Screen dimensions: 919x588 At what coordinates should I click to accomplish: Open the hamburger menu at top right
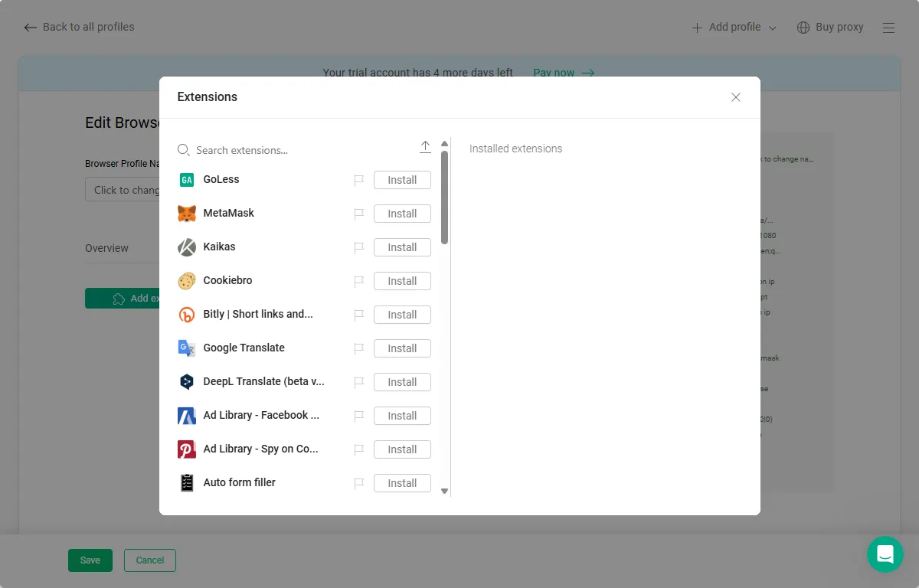[x=888, y=28]
